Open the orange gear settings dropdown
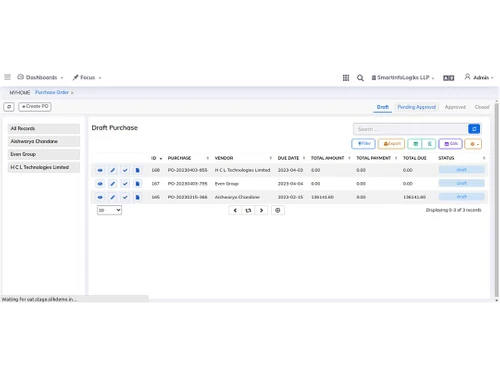Viewport: 500px width, 375px height. (473, 144)
